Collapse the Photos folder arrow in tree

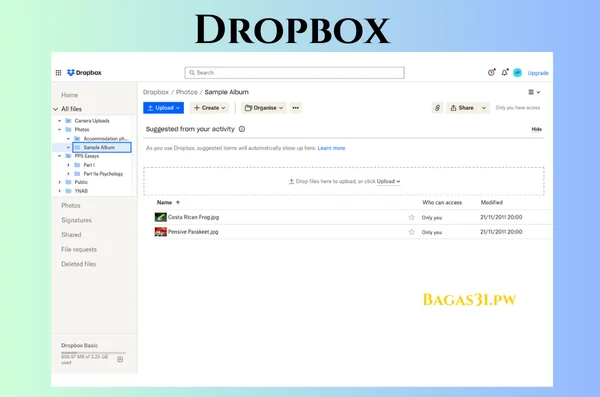tap(60, 130)
